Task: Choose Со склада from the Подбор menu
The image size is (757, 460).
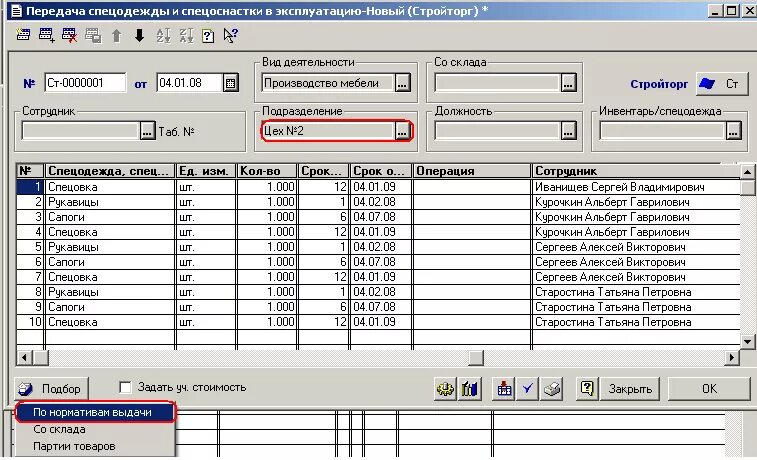Action: click(95, 429)
